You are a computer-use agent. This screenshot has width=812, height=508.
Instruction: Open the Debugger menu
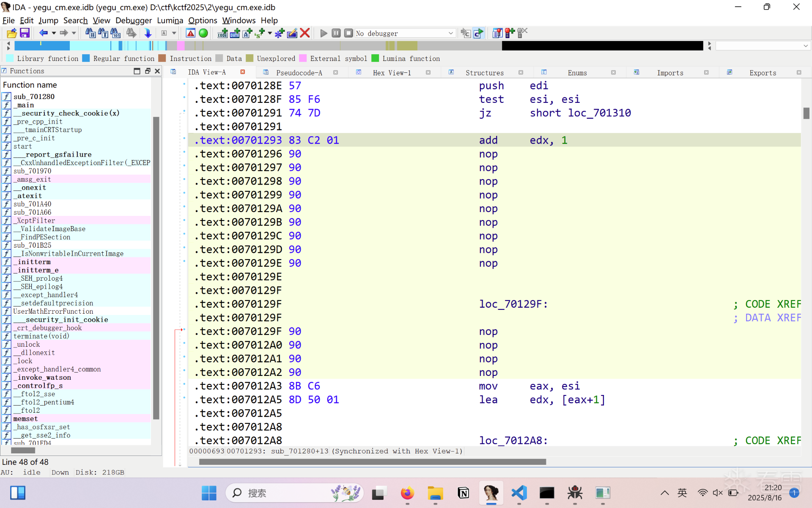(x=133, y=20)
